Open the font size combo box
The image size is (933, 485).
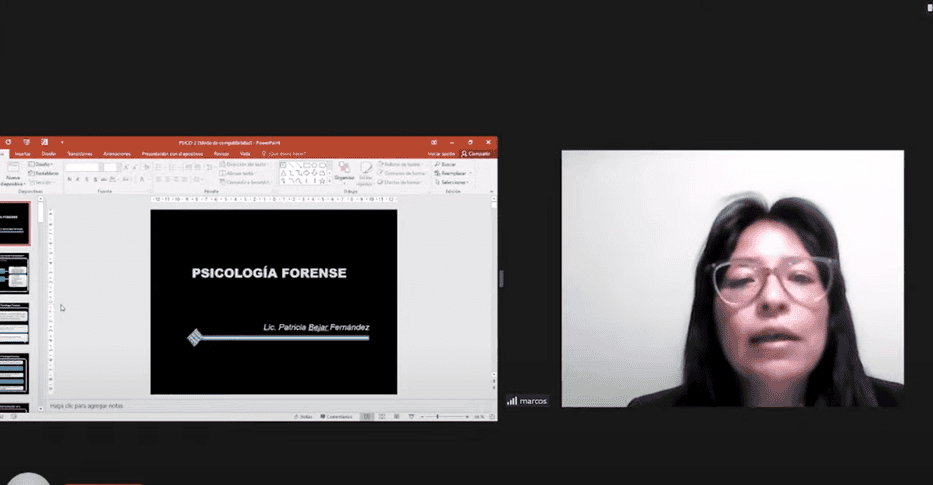(111, 167)
